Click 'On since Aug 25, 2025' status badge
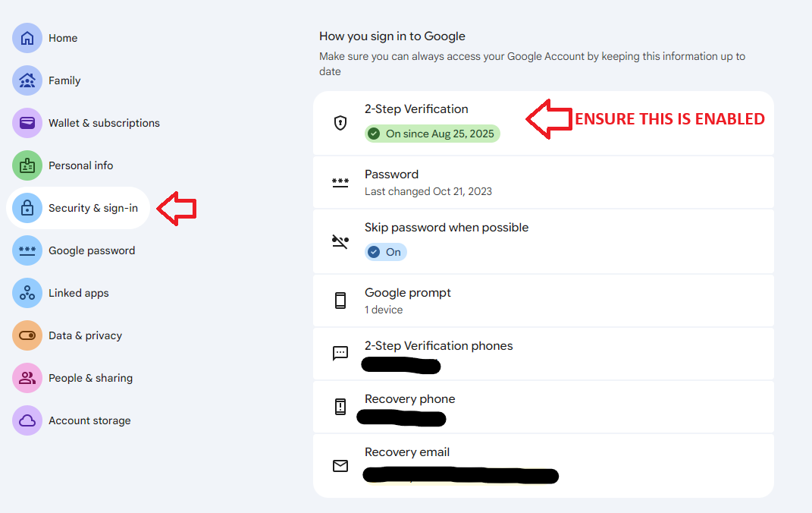Screen dimensions: 812x513 432,134
